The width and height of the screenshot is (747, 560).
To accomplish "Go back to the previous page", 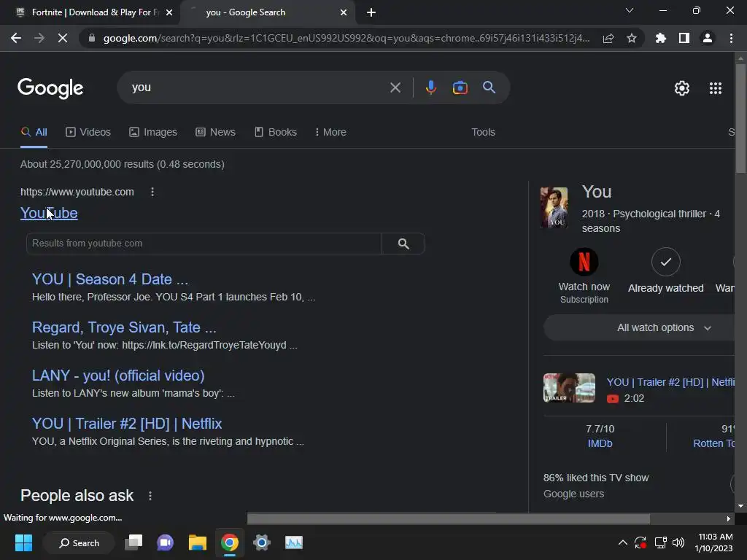I will click(x=16, y=38).
